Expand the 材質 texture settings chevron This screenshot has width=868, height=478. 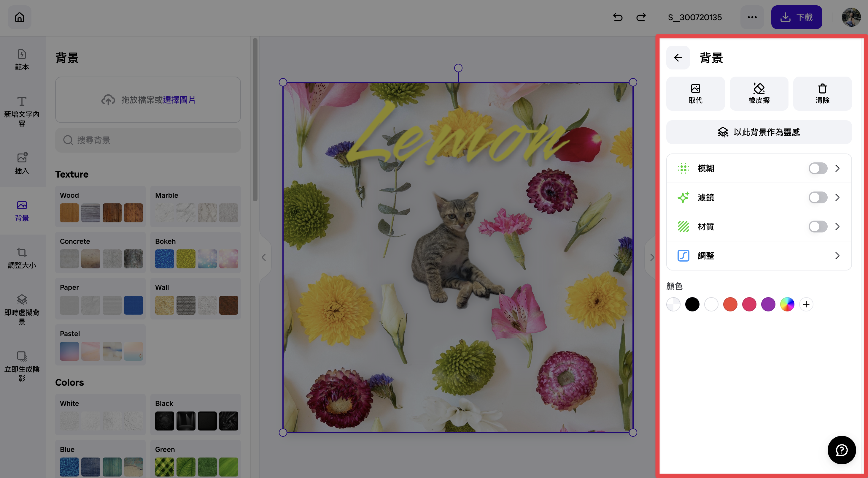pos(837,226)
